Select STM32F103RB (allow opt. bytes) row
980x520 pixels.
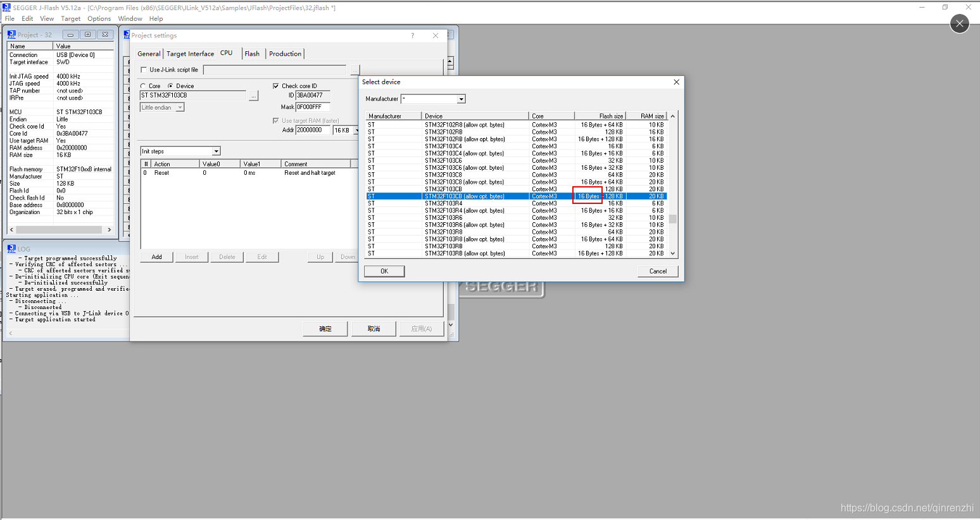516,253
